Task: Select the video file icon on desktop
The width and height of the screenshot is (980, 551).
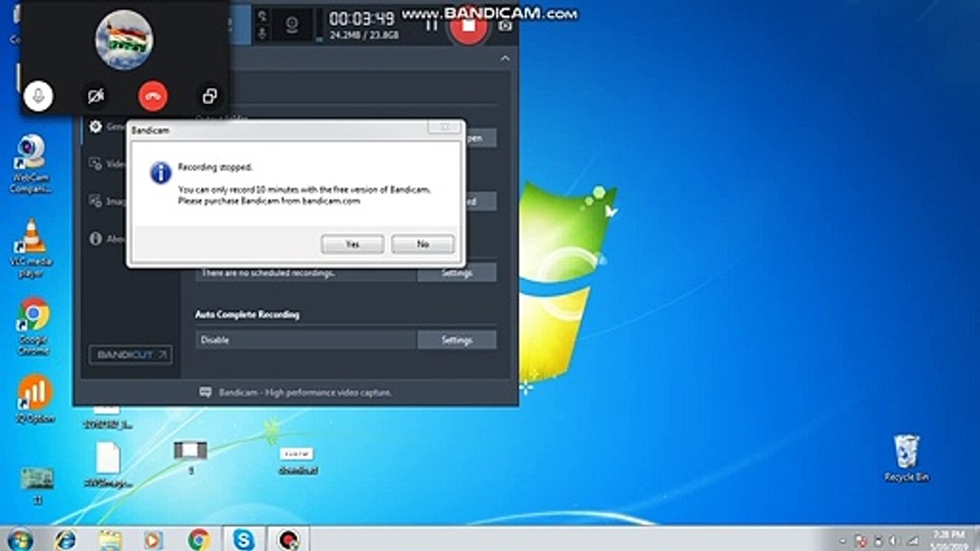Action: tap(191, 456)
